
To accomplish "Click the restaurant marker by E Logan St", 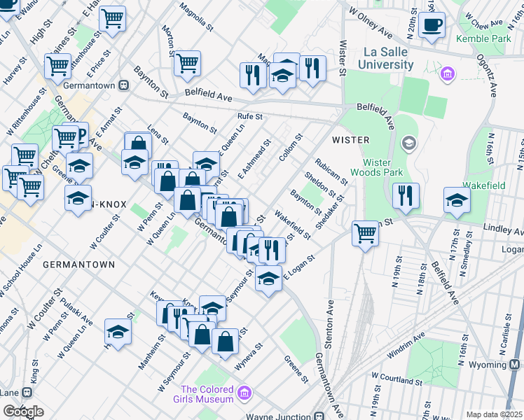I will pos(272,252).
